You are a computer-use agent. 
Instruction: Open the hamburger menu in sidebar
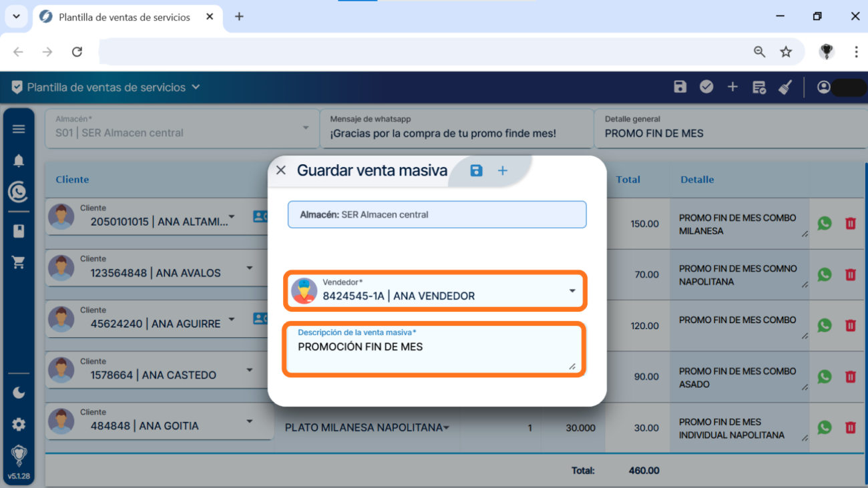pos(19,129)
